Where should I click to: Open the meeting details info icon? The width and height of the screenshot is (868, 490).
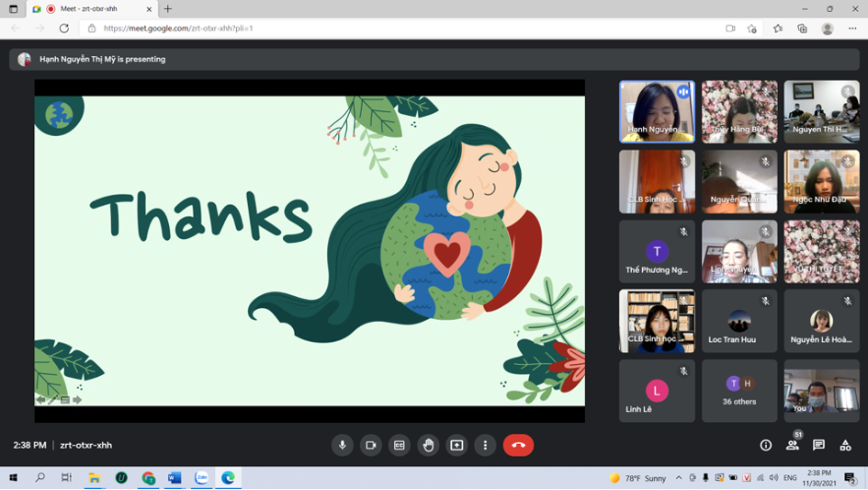765,445
